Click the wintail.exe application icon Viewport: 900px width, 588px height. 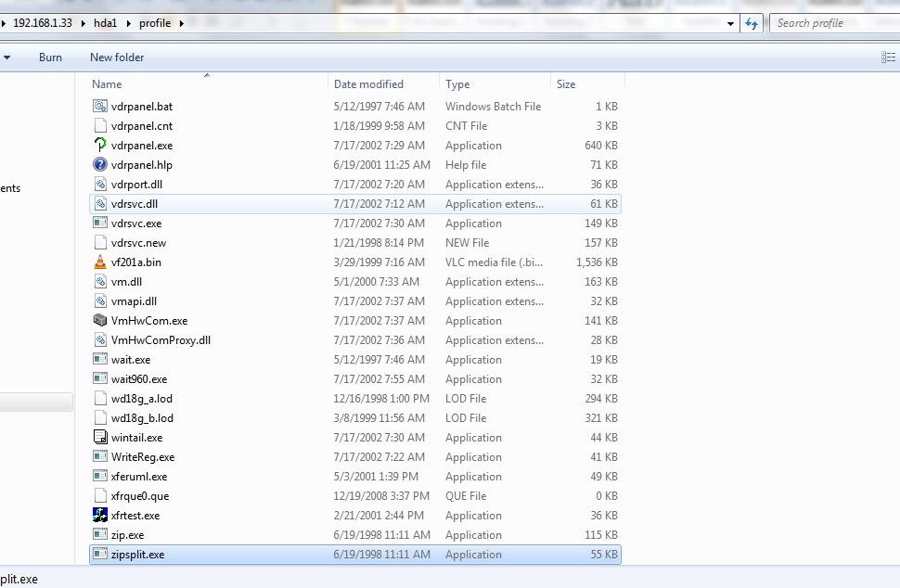tap(100, 438)
